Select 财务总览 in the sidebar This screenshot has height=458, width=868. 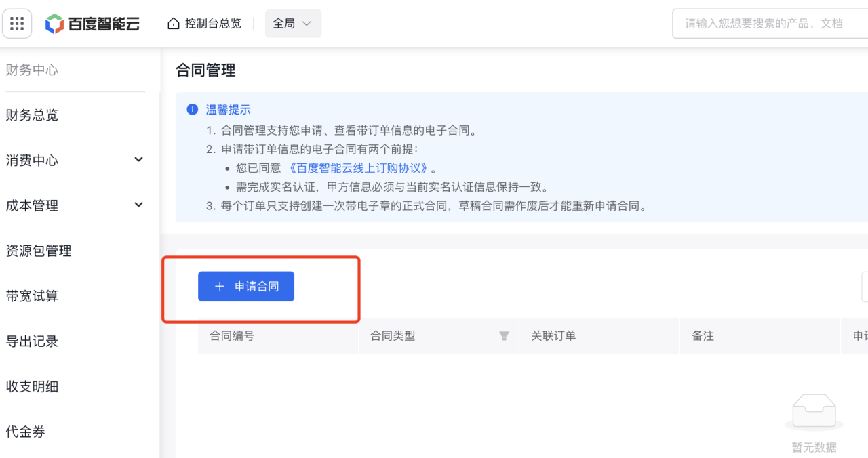[33, 114]
